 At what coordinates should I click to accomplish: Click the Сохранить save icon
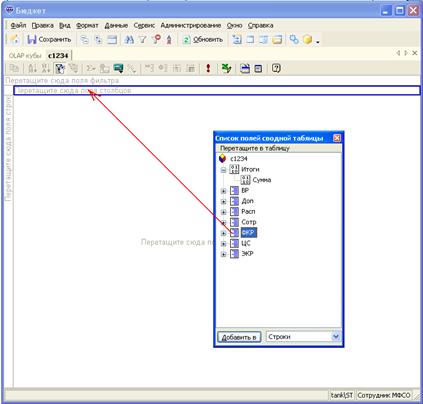(x=32, y=39)
